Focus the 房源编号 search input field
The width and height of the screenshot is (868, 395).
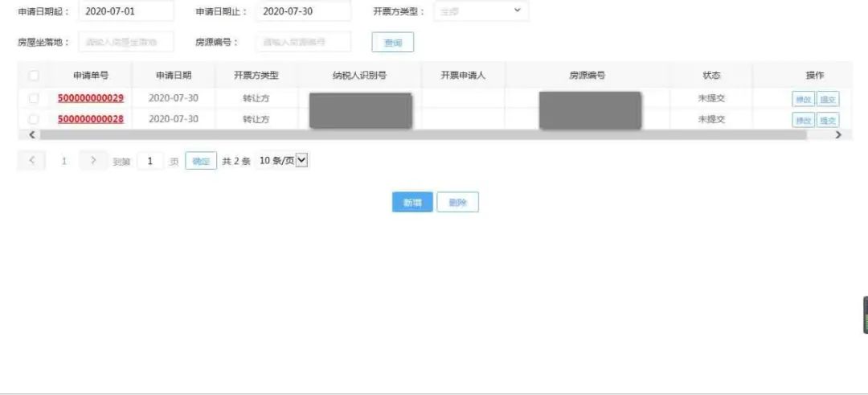[x=303, y=42]
